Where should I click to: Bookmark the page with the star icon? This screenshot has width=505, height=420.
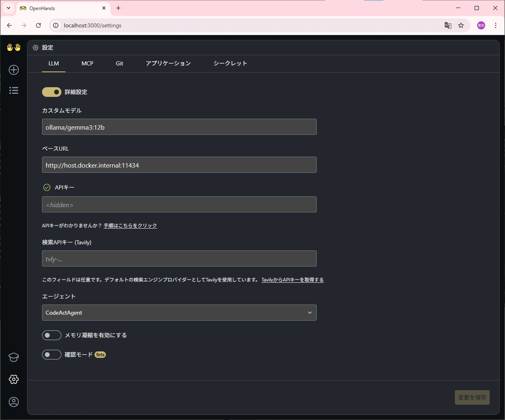point(461,25)
